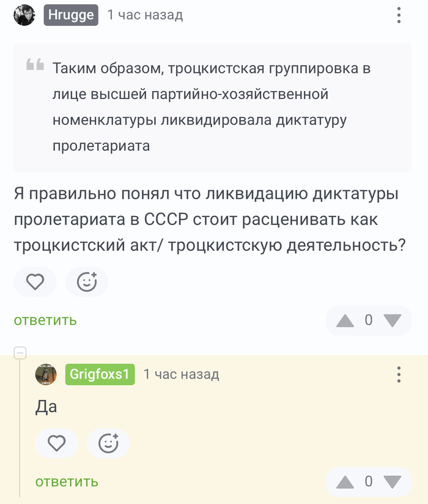428x504 pixels.
Task: Click Grigfoxs1's avatar picture
Action: 46,374
